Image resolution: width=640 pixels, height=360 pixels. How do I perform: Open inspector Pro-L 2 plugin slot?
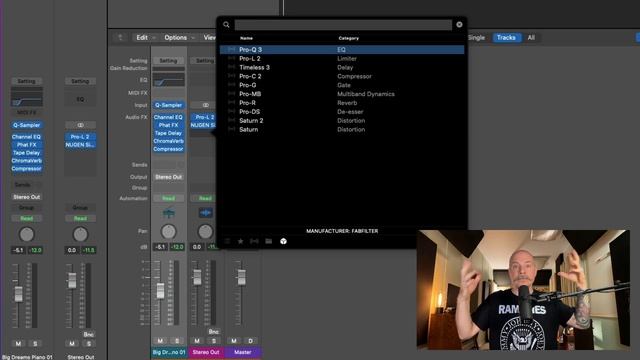(80, 137)
